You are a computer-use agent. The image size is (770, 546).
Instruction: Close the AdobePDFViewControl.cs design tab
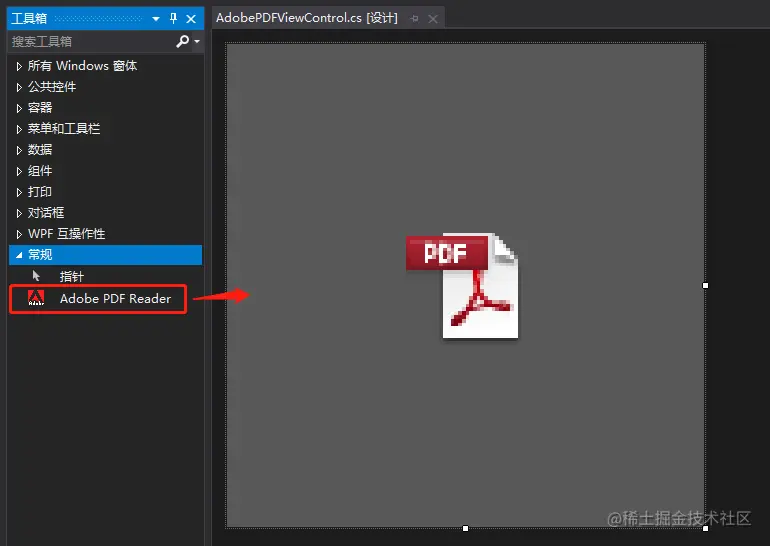click(433, 19)
